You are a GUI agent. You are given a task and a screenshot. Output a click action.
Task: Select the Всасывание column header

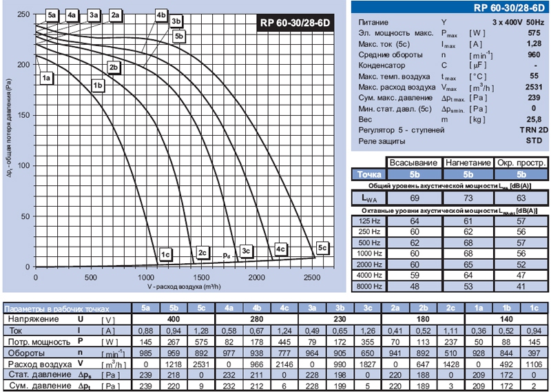[414, 163]
